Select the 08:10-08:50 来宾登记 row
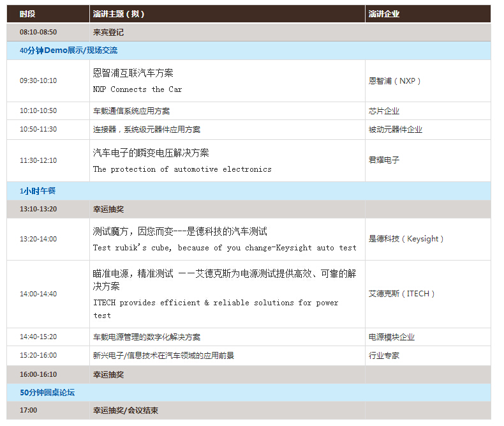Viewport: 504px width, 426px height. 108,32
